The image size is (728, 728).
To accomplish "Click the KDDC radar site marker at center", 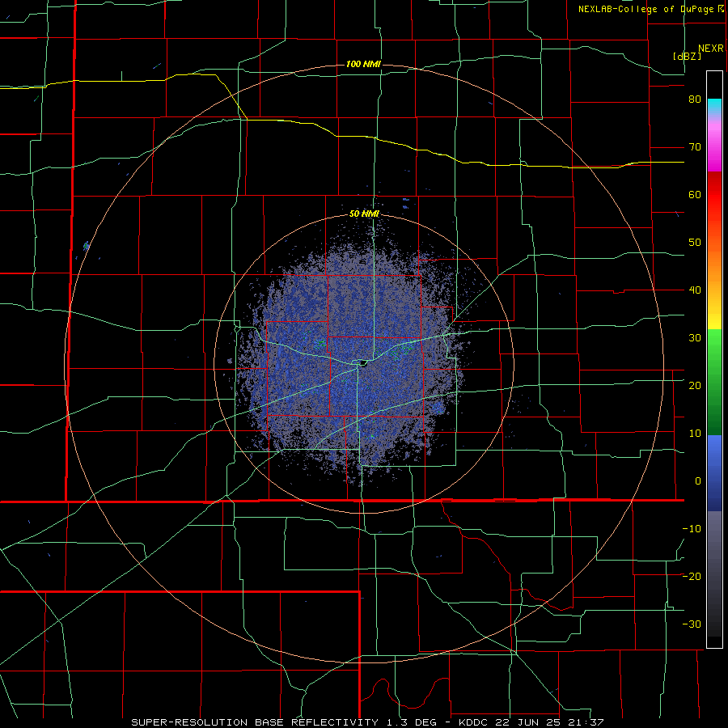I will tap(362, 362).
